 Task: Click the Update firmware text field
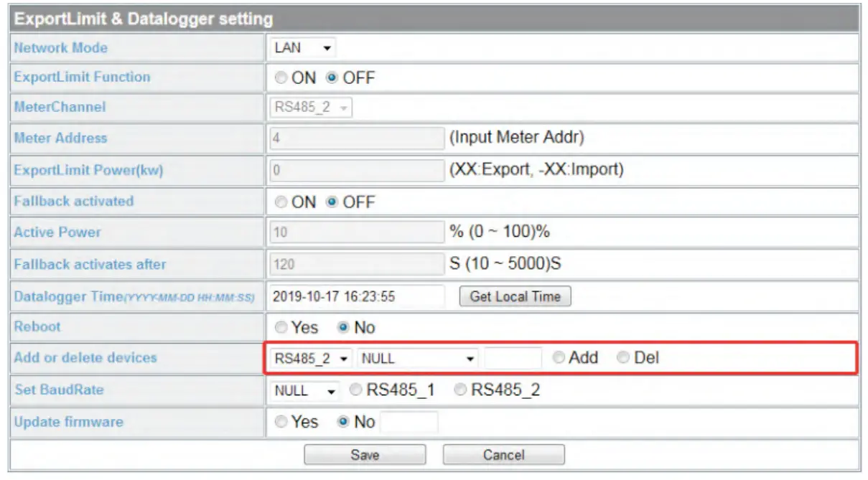pyautogui.click(x=409, y=423)
